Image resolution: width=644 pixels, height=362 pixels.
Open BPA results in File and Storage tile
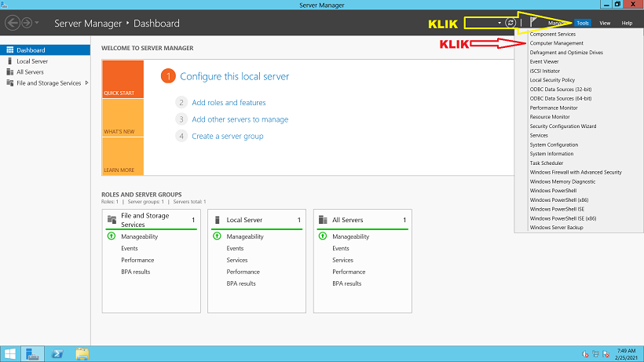(136, 272)
